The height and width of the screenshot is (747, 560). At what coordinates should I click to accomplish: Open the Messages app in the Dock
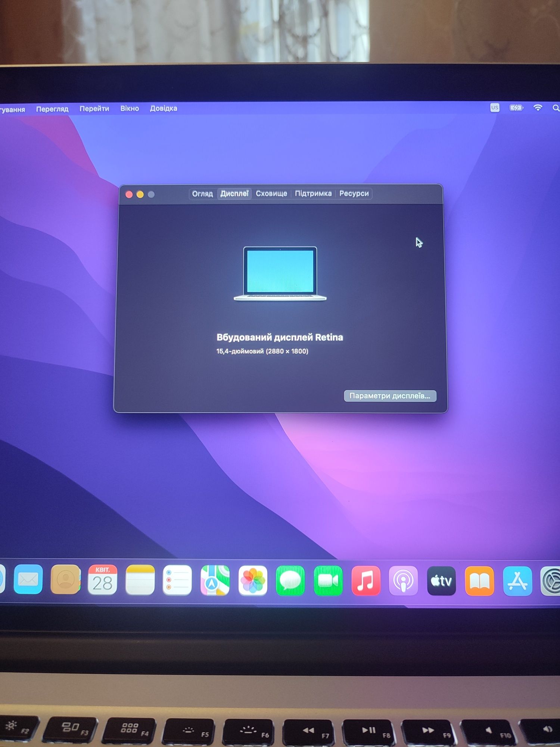coord(290,581)
